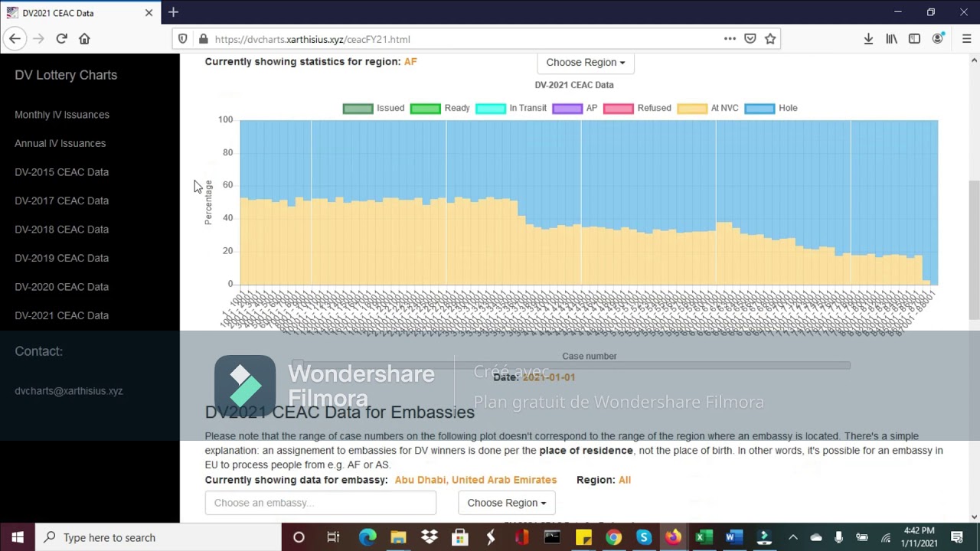Go back to the previous page
Screen dimensions: 980x551
tap(15, 38)
